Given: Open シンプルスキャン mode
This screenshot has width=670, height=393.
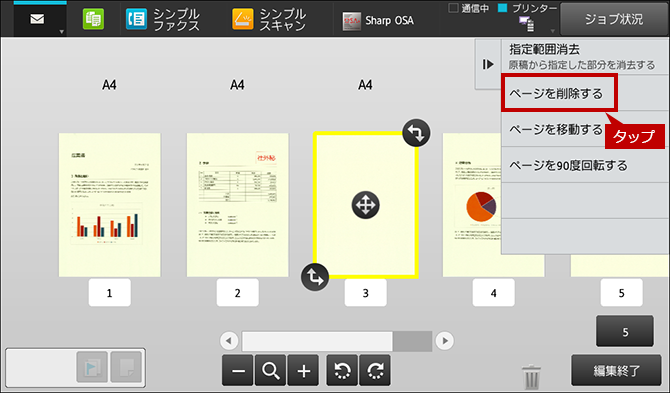Looking at the screenshot, I should (269, 20).
